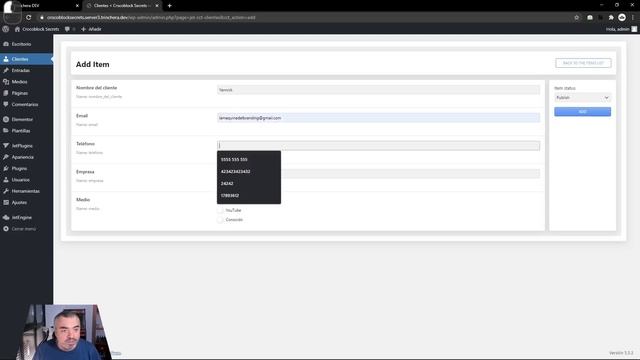Screen dimensions: 640x360
Task: Open Herramientas menu label
Action: 26,191
